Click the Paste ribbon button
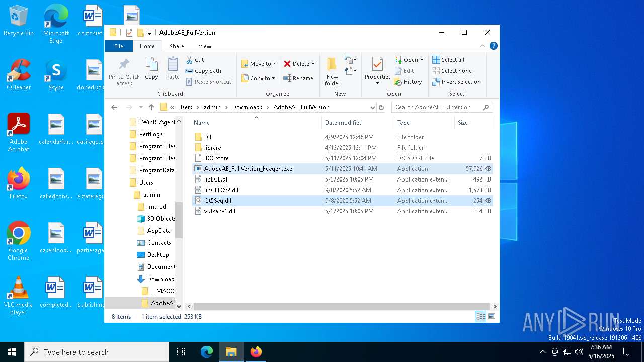The image size is (644, 362). 173,68
